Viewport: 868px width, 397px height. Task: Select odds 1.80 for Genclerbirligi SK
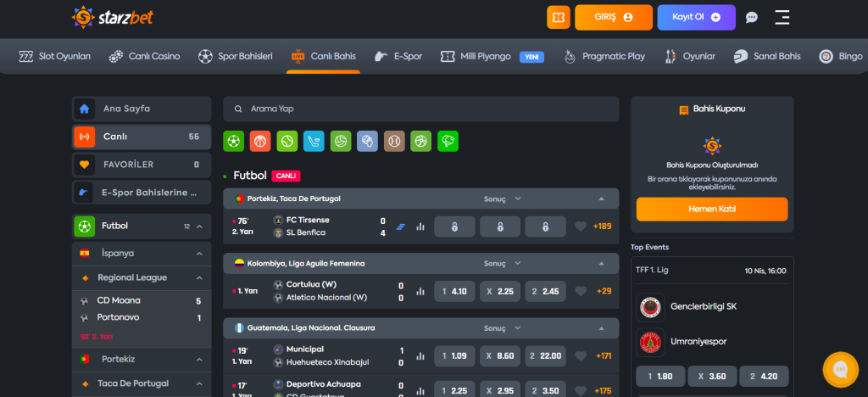point(660,377)
